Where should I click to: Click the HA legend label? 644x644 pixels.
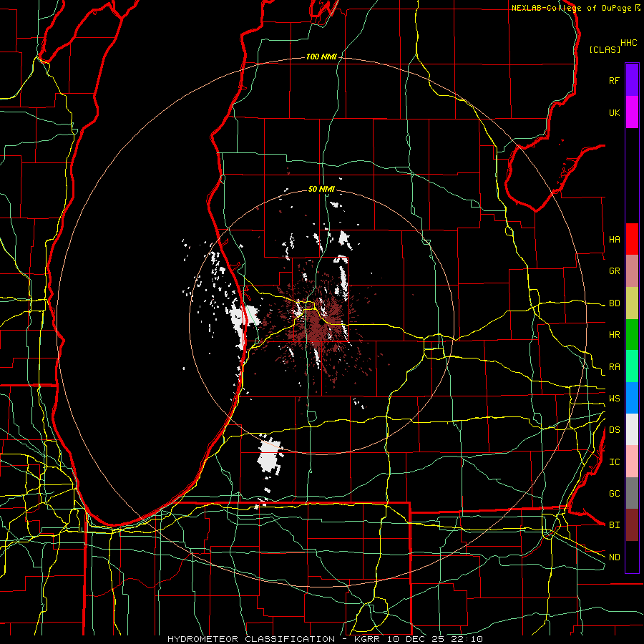[x=614, y=240]
